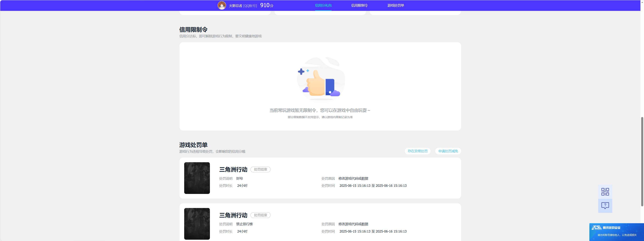Click the user avatar in the top bar
The image size is (644, 241).
[x=222, y=5]
